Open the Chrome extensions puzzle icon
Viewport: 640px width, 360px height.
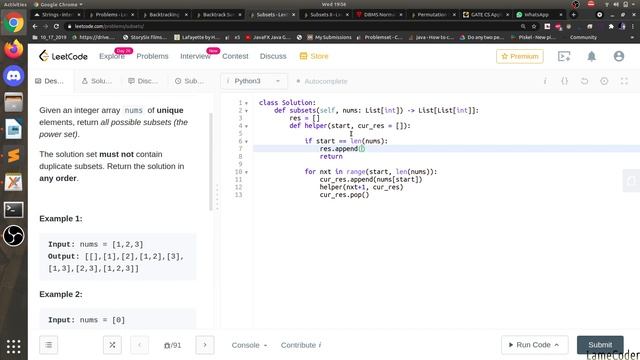click(611, 26)
